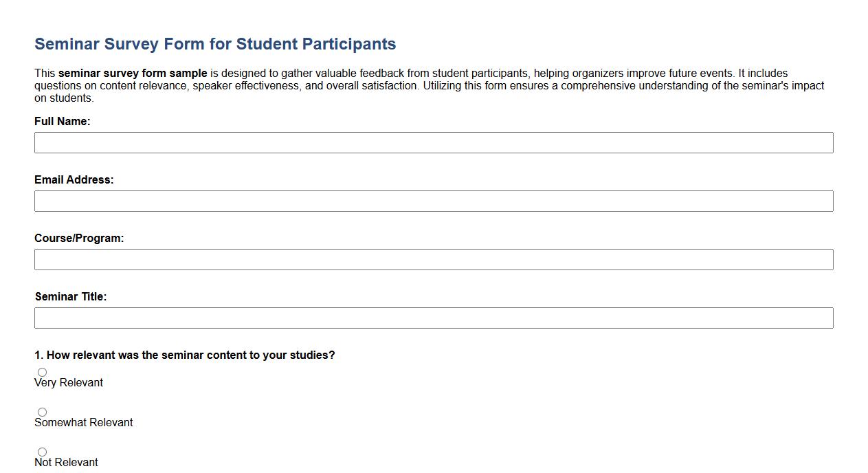Image resolution: width=868 pixels, height=473 pixels.
Task: Click the "Seminar Title:" label
Action: tap(71, 296)
